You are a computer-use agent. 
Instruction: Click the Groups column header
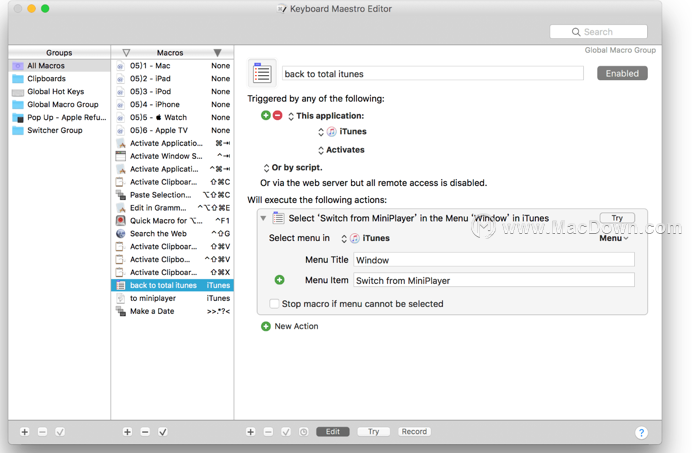(59, 53)
